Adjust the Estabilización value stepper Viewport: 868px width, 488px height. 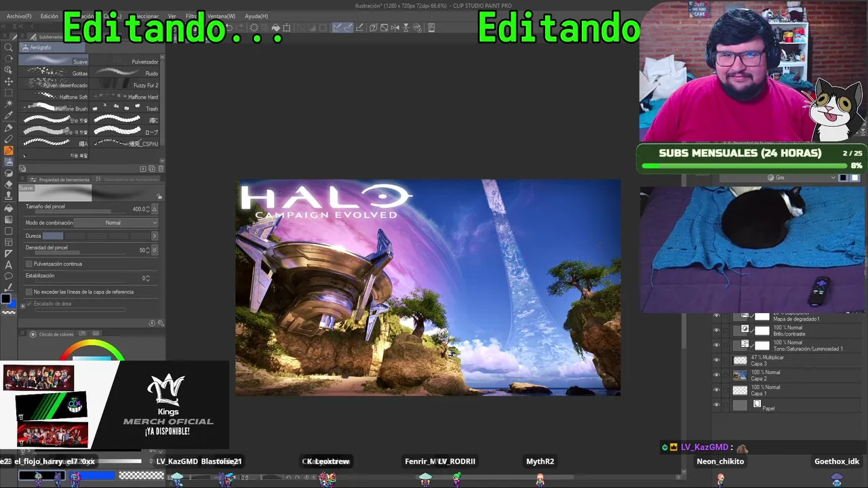(x=147, y=278)
